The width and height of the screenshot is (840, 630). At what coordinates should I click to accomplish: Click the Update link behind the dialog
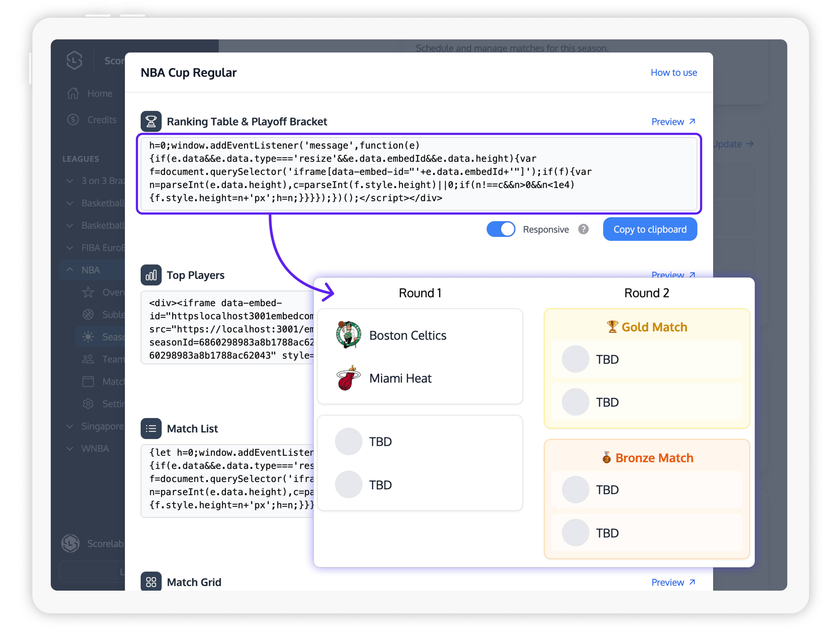click(733, 144)
